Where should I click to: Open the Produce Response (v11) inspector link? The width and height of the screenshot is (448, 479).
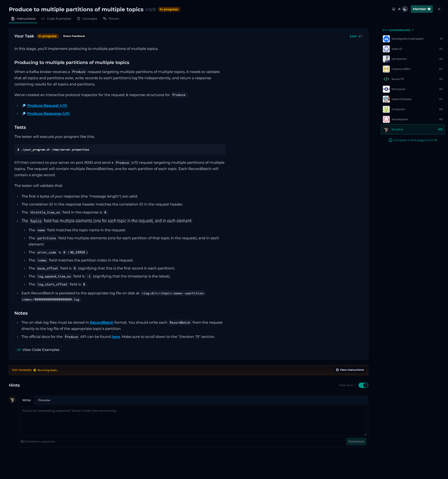tap(48, 113)
